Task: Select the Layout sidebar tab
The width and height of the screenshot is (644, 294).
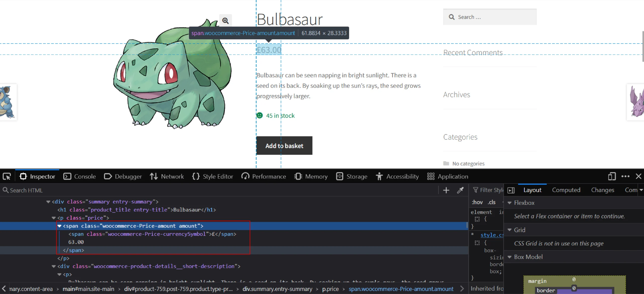Action: click(x=532, y=190)
